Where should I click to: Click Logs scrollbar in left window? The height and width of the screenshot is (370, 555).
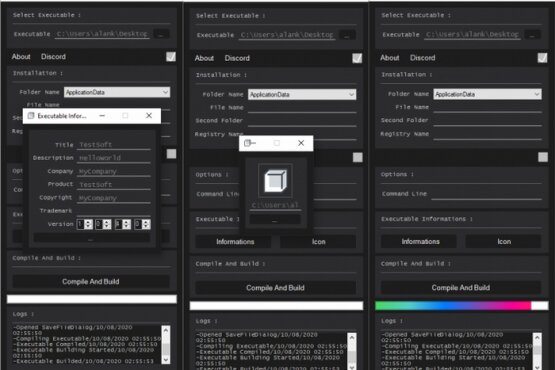tap(166, 345)
